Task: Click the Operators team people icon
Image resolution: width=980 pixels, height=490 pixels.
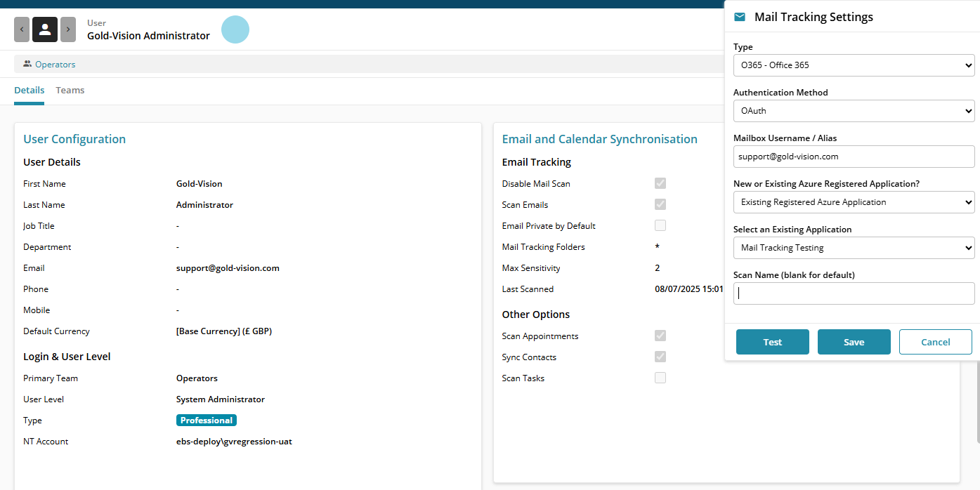Action: (x=27, y=64)
